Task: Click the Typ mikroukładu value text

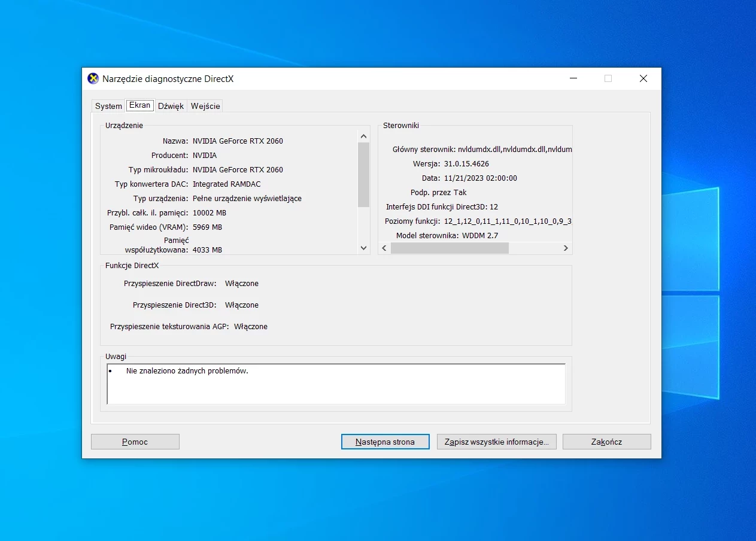Action: (x=238, y=170)
